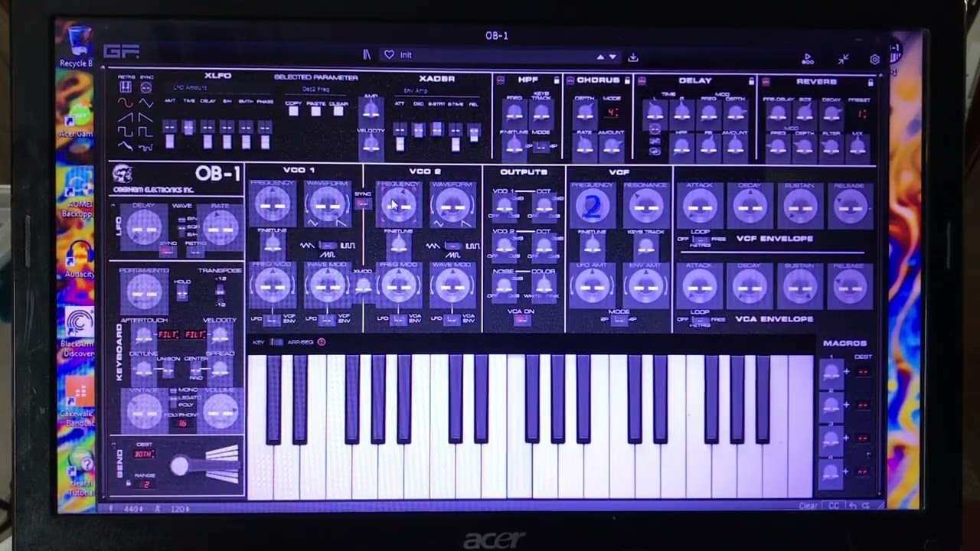The height and width of the screenshot is (551, 980).
Task: Click the CC button in the bottom bar
Action: point(835,506)
